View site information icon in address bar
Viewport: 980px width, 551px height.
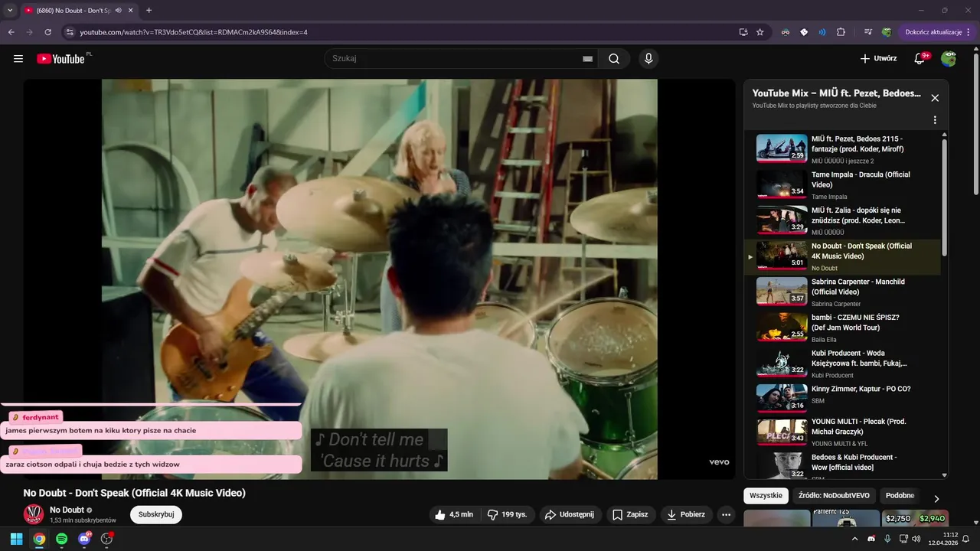pos(69,32)
